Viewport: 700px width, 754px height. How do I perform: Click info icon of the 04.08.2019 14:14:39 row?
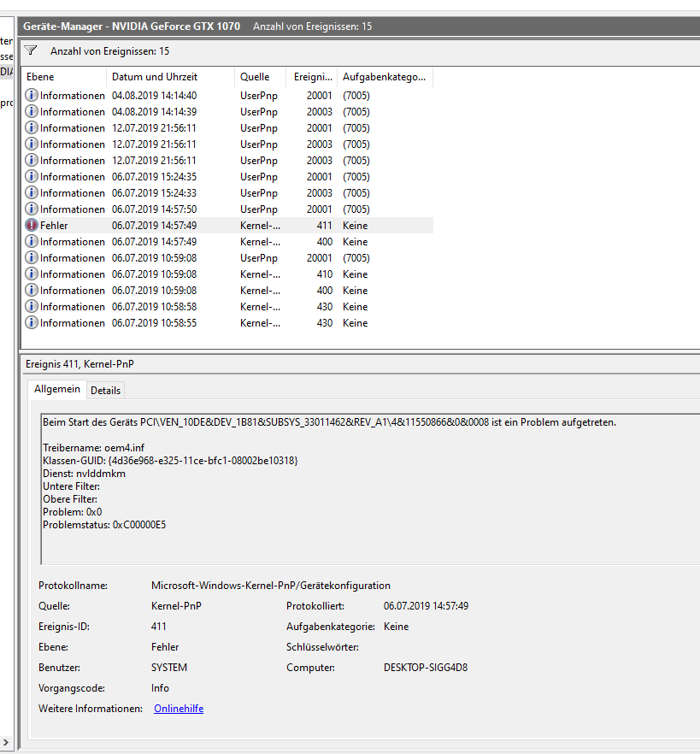tap(32, 111)
